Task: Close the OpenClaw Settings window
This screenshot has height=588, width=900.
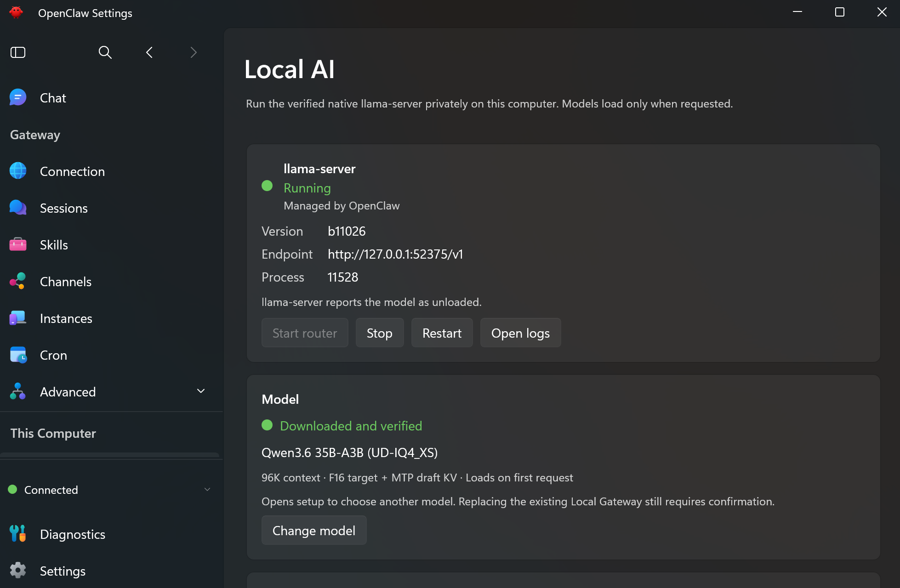Action: [882, 12]
